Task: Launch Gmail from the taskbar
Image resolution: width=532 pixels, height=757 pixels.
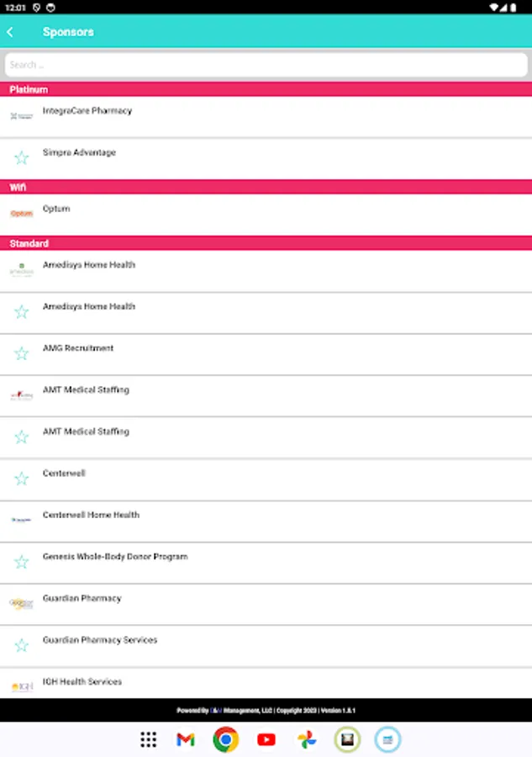Action: point(186,739)
